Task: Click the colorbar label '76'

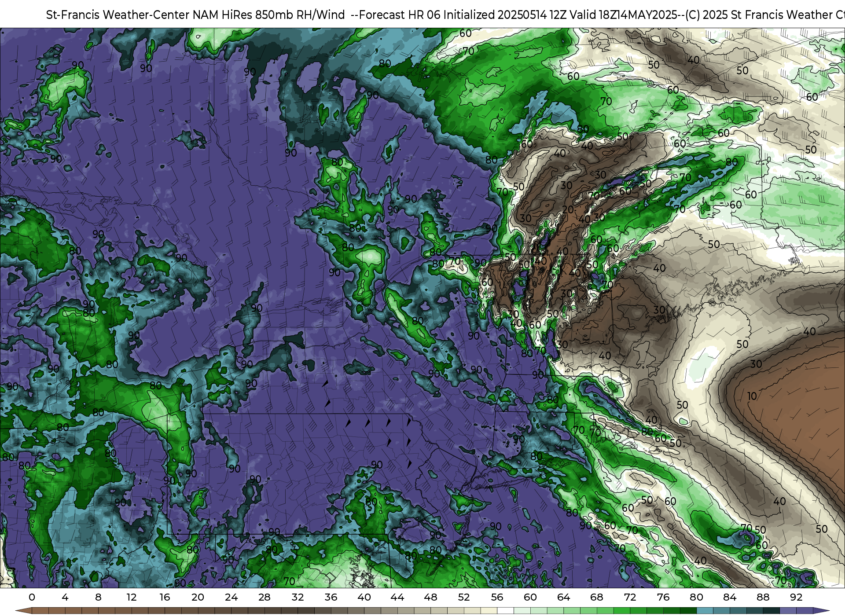Action: 663,597
